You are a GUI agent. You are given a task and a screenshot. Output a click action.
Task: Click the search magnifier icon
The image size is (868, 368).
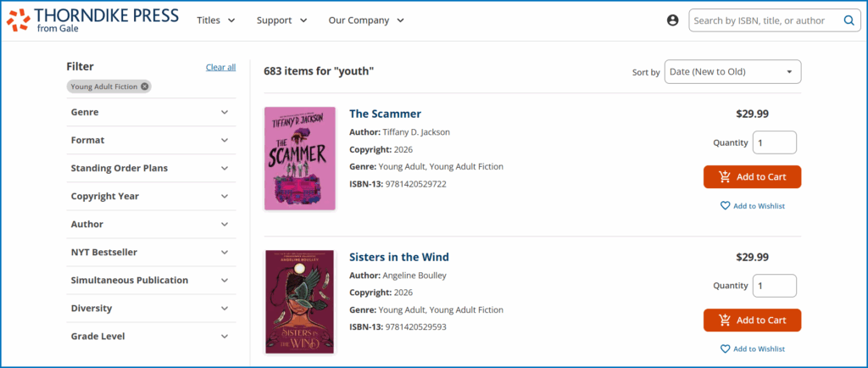click(849, 20)
